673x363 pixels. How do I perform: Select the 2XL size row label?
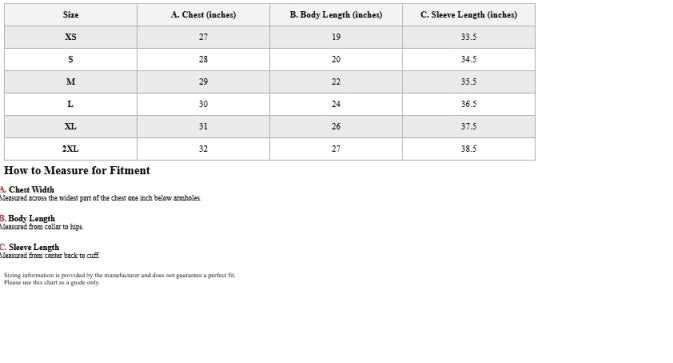pyautogui.click(x=71, y=149)
